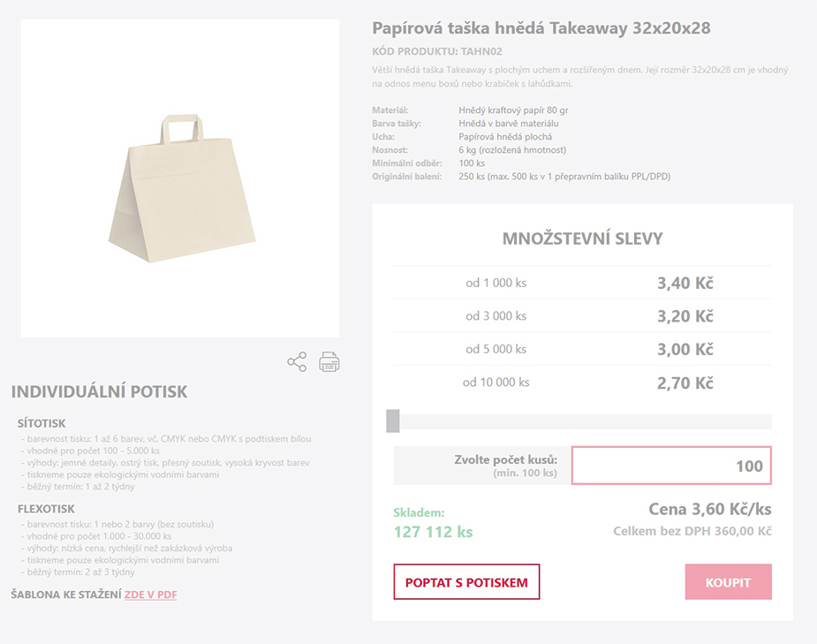Click the quantity slider handle
This screenshot has width=817, height=644.
[x=393, y=421]
